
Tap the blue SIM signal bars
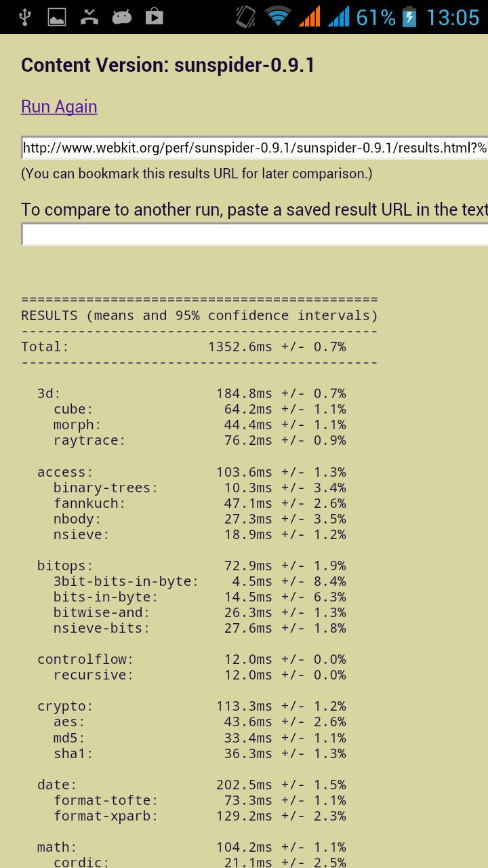coord(338,17)
